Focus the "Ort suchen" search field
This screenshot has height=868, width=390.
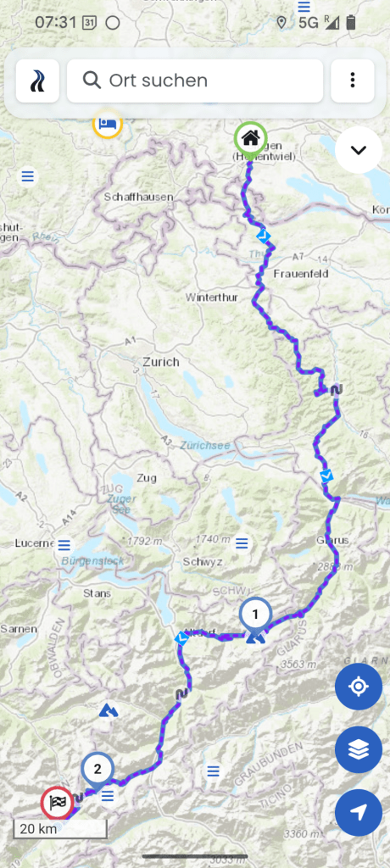(195, 81)
